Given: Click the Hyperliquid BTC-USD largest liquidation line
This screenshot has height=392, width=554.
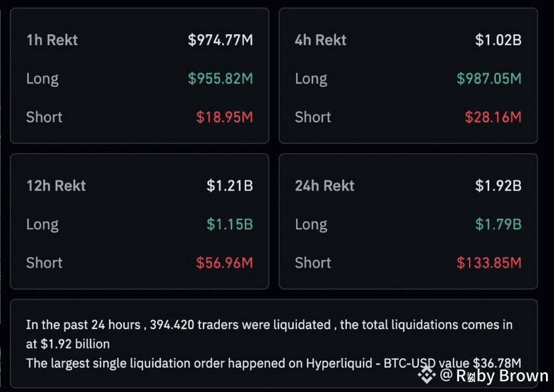Looking at the screenshot, I should [x=274, y=363].
